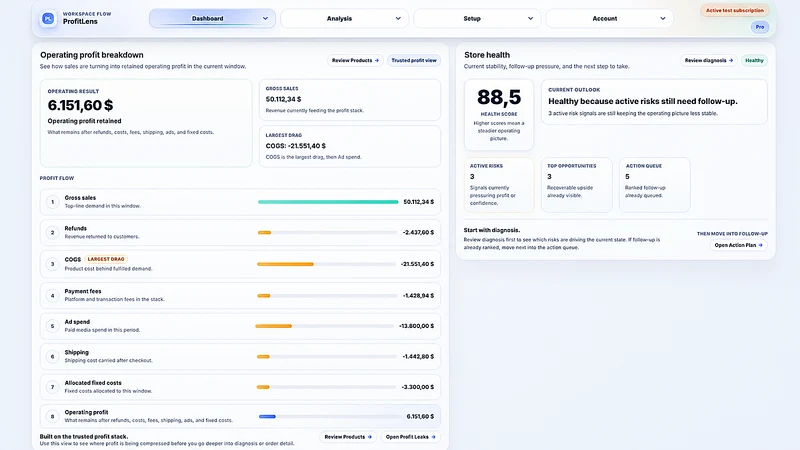Click the Gross sales green progress bar
The width and height of the screenshot is (800, 450).
point(328,202)
